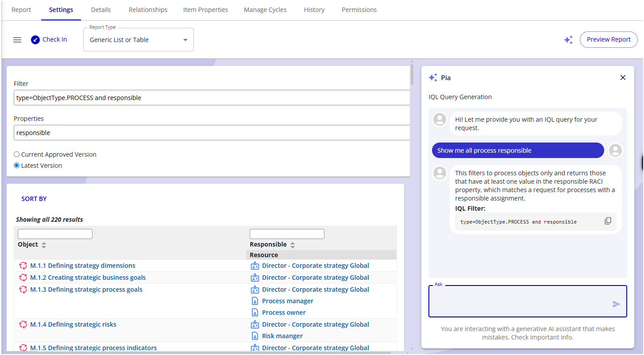The width and height of the screenshot is (644, 355).
Task: Open the Report Type dropdown
Action: pos(138,40)
